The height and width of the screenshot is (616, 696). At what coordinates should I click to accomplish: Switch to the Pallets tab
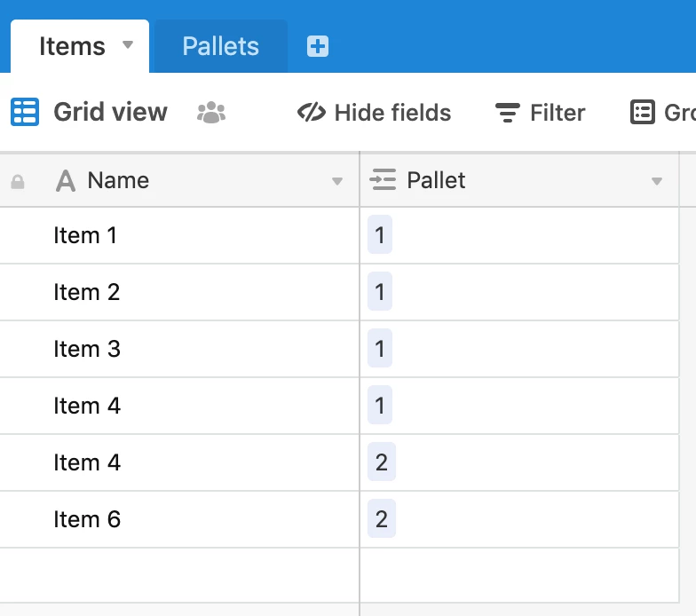coord(221,46)
